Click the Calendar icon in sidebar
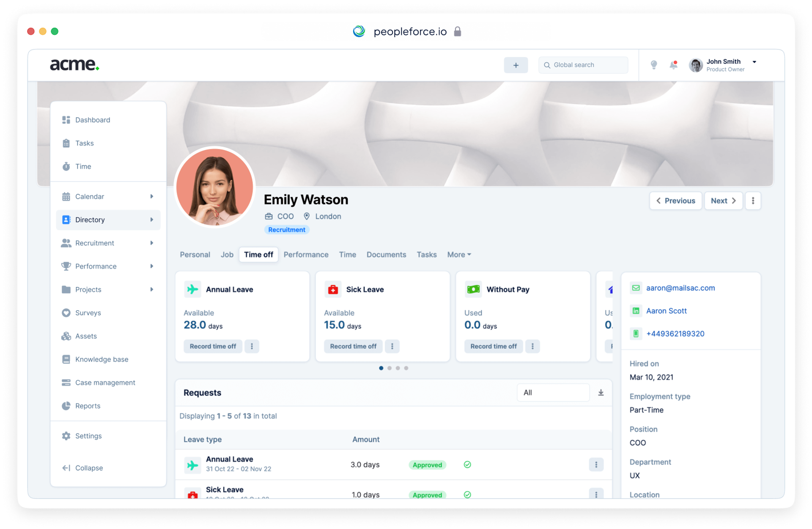The image size is (812, 529). tap(66, 196)
